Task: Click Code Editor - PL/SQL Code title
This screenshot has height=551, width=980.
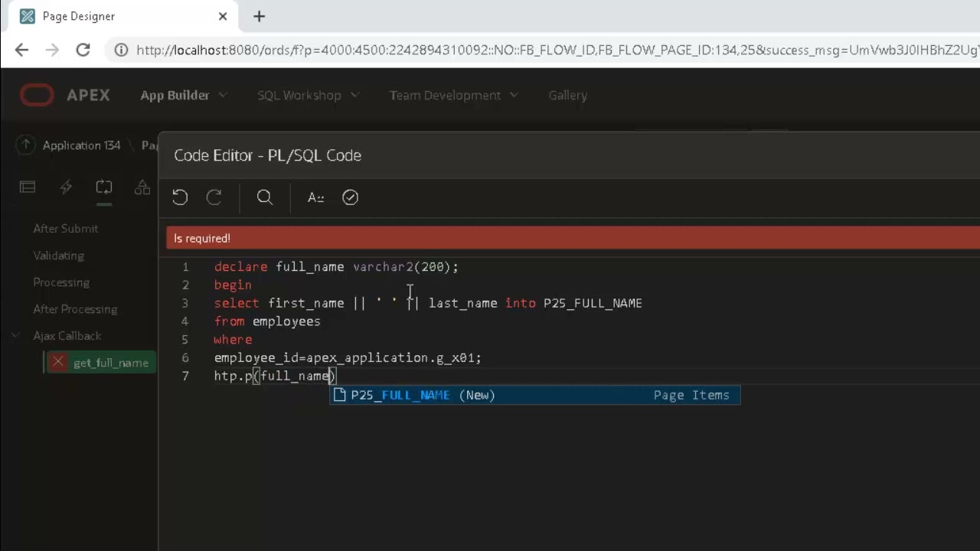Action: pos(267,155)
